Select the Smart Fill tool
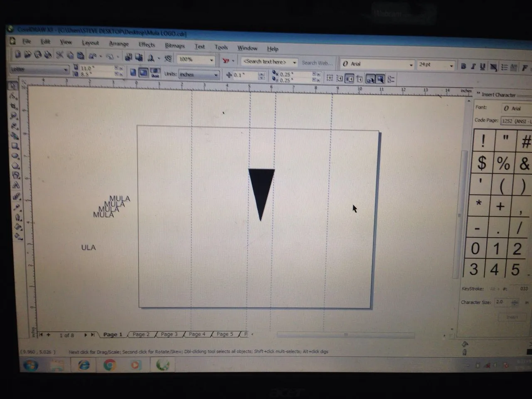532x399 pixels. point(15,136)
